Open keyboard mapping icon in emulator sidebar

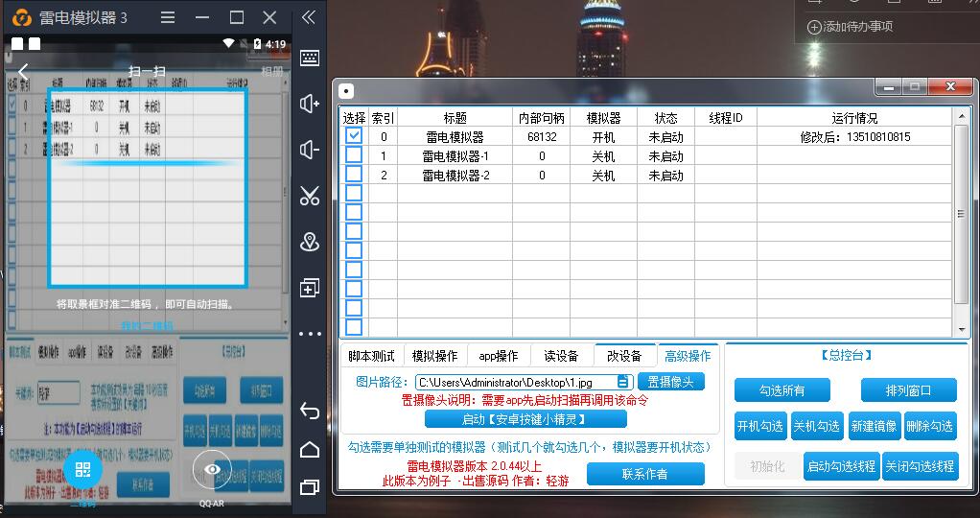click(310, 58)
